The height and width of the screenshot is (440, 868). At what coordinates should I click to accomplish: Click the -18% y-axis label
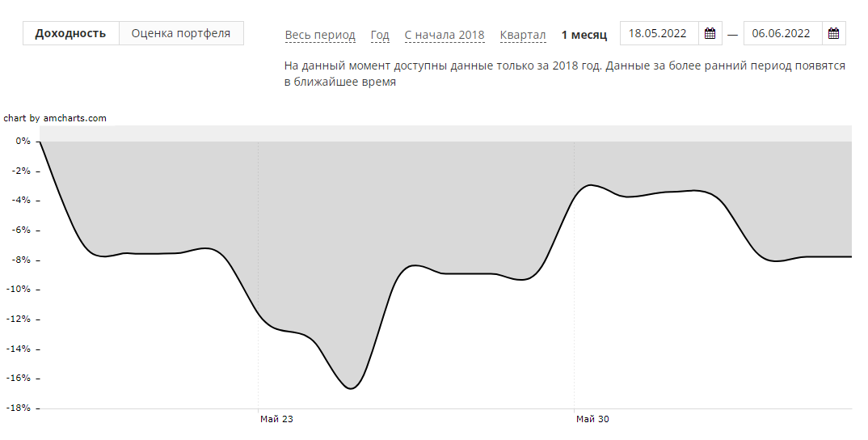pos(19,408)
